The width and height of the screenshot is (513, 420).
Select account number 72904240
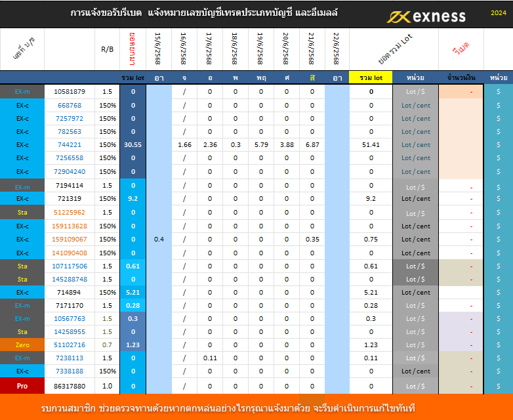(70, 171)
